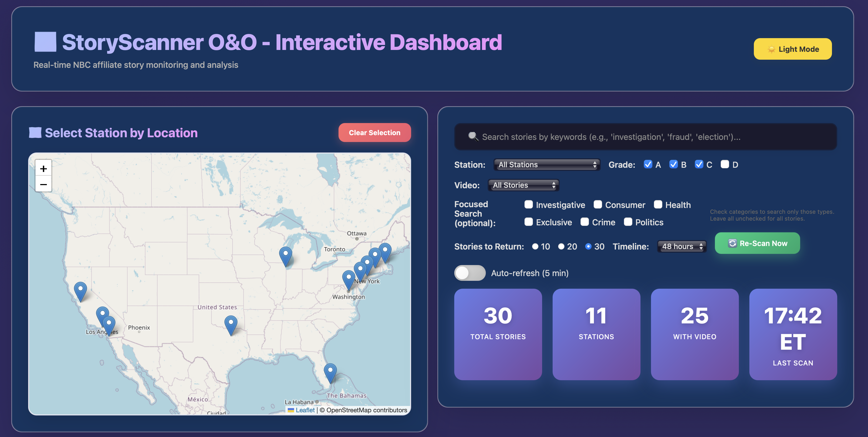Select the Dallas station map marker
The width and height of the screenshot is (868, 437).
(230, 323)
